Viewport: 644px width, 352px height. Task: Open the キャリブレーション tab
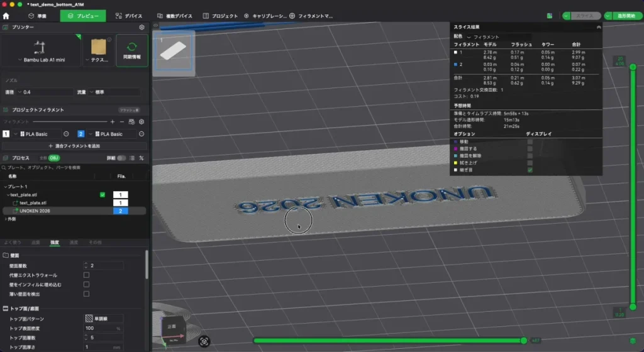tap(265, 16)
